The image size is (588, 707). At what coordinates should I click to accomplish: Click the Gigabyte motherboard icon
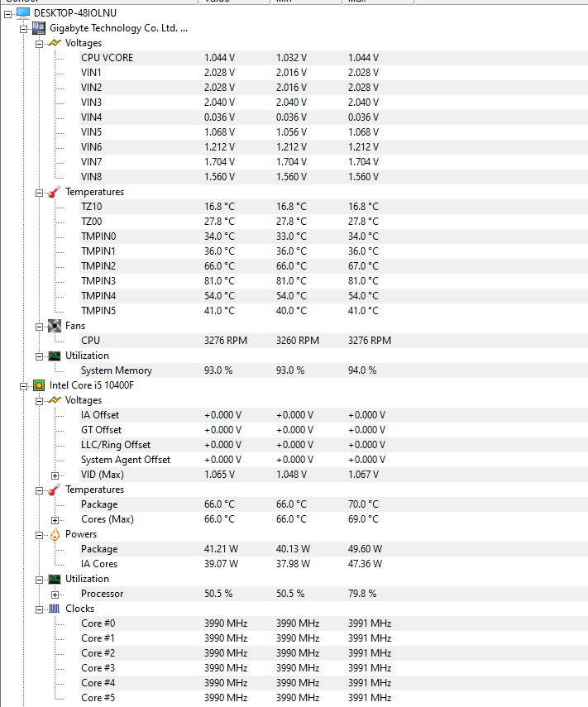(x=39, y=28)
